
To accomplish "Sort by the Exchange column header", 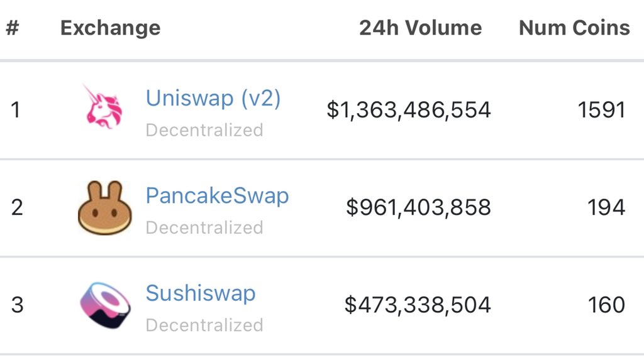I will pos(110,28).
